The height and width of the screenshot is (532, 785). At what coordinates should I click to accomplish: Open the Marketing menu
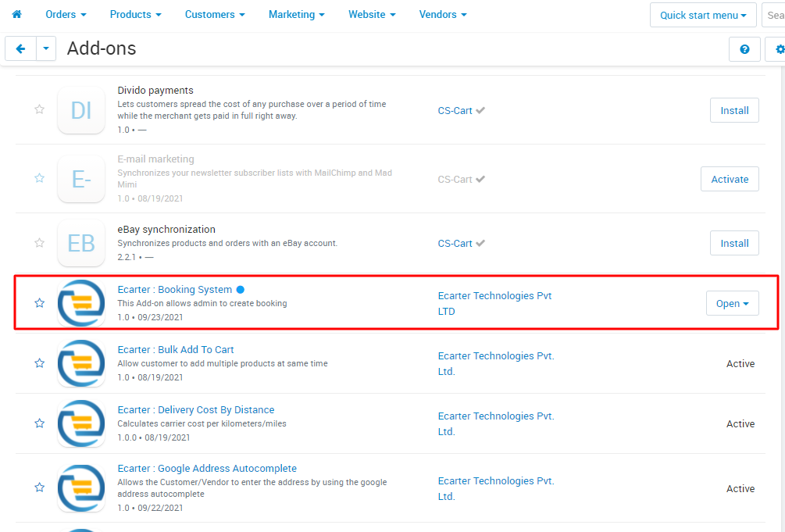tap(296, 15)
